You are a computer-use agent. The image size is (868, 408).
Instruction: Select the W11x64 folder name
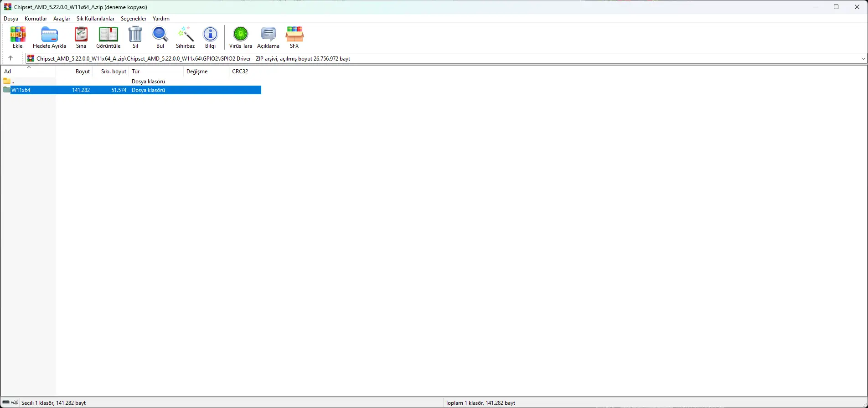point(21,90)
